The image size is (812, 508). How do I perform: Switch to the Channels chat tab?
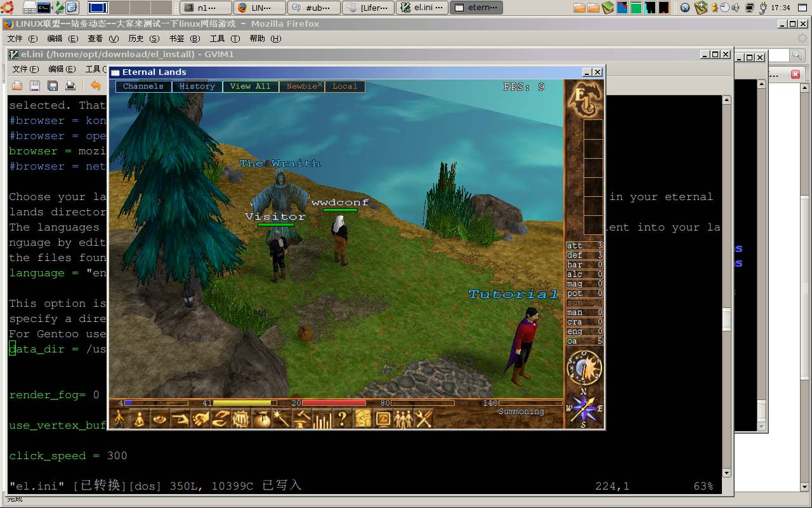(x=143, y=86)
